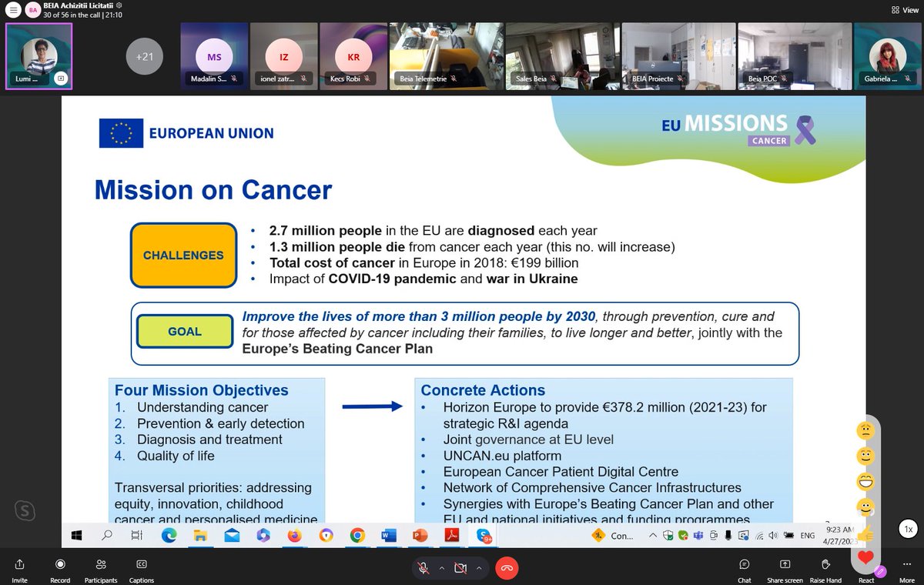Select Kecs Robi participant tile
924x585 pixels.
click(x=354, y=56)
